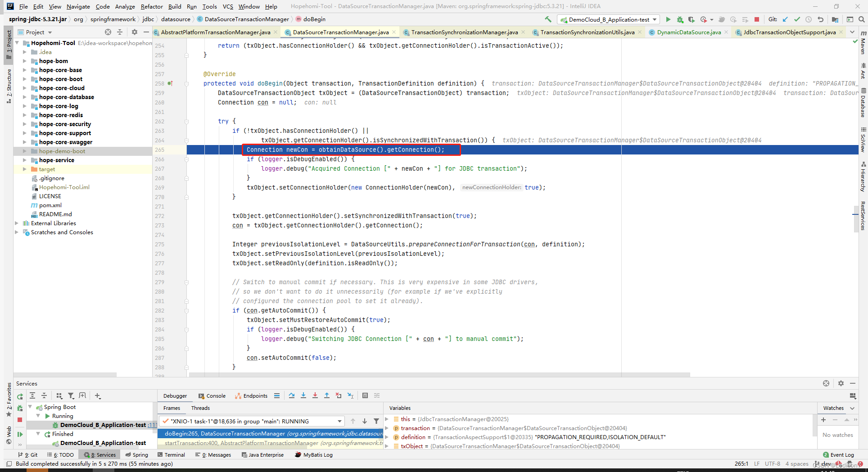868x472 pixels.
Task: Open the VCS menu
Action: 228,6
